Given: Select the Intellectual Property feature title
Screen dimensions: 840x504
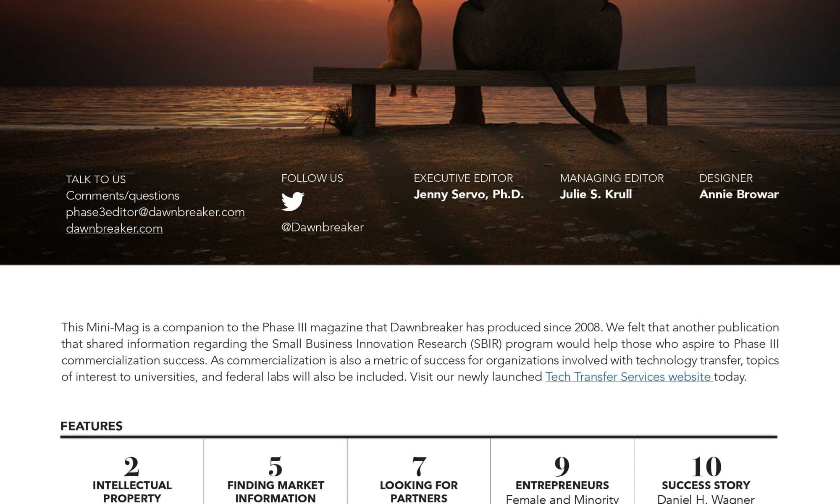Looking at the screenshot, I should pos(132,491).
